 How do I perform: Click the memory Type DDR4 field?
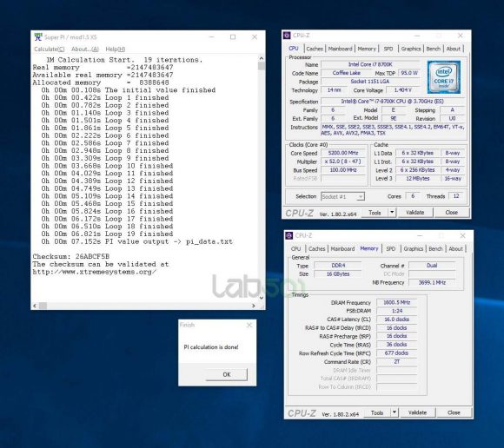(338, 266)
